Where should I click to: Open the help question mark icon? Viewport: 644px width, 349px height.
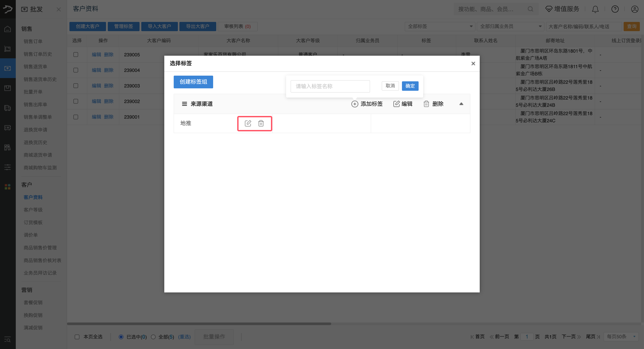tap(615, 9)
